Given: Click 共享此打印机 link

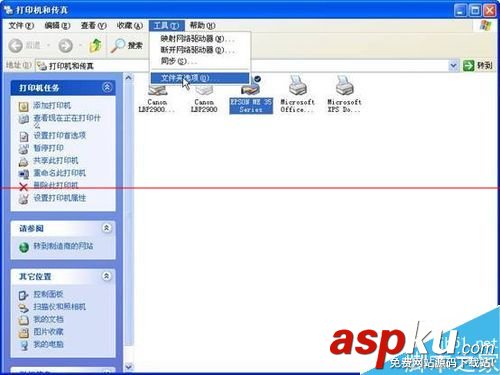Looking at the screenshot, I should [x=56, y=160].
